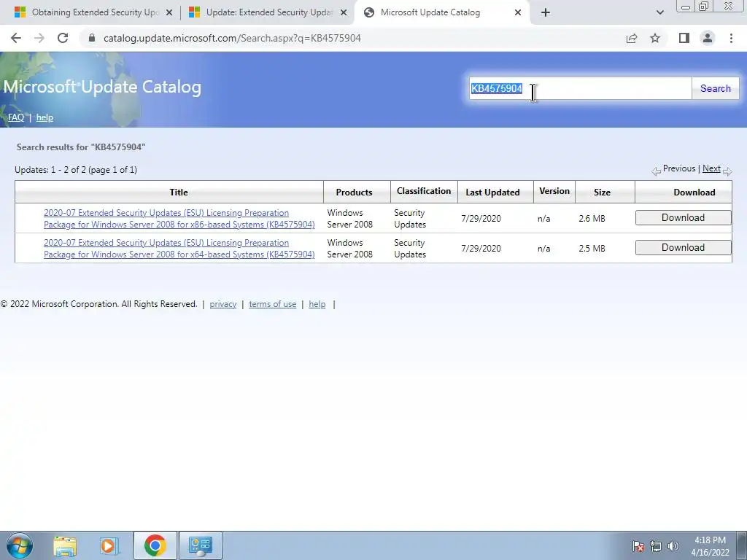Sort results by the Version column
Screen dimensions: 747x560
pos(554,191)
